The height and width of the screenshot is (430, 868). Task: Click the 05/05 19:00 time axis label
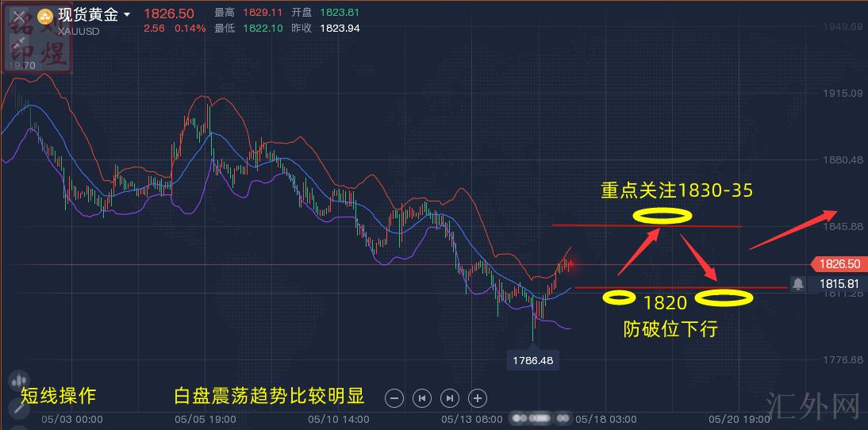point(205,419)
